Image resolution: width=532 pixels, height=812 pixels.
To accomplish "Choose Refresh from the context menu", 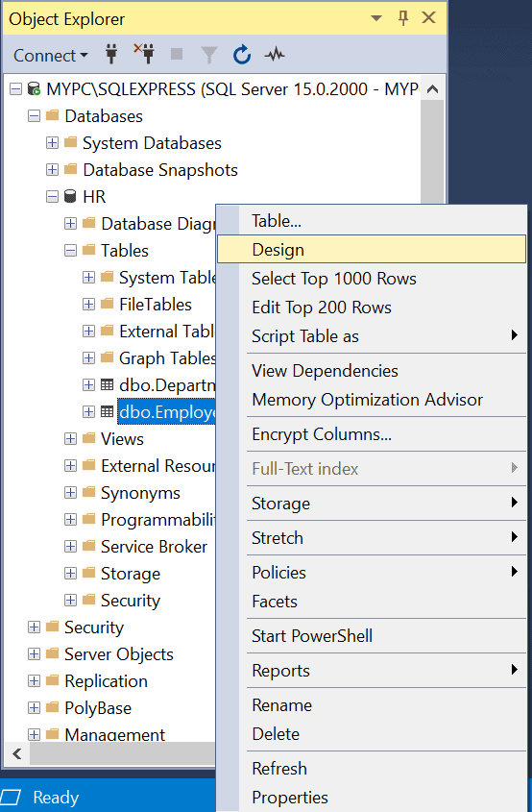I will (x=371, y=769).
